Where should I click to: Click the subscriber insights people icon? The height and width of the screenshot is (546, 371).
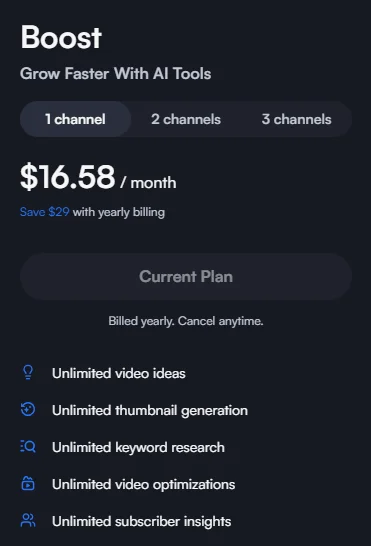pyautogui.click(x=28, y=521)
